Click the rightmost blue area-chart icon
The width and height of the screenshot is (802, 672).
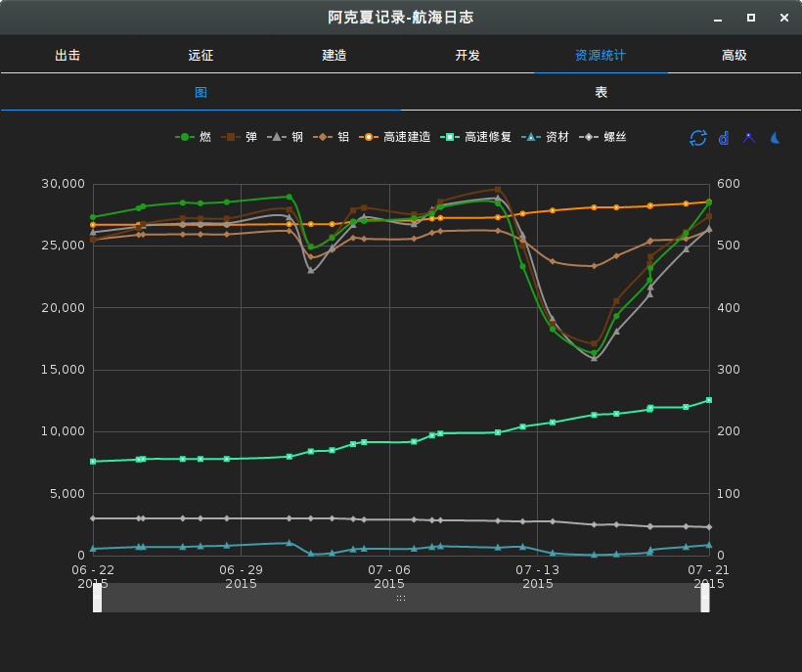[774, 138]
